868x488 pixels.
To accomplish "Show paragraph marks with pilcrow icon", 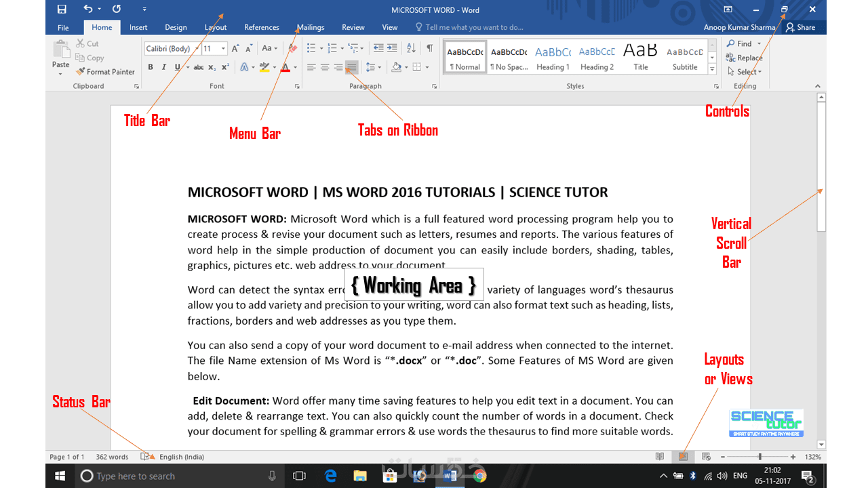I will (x=429, y=48).
